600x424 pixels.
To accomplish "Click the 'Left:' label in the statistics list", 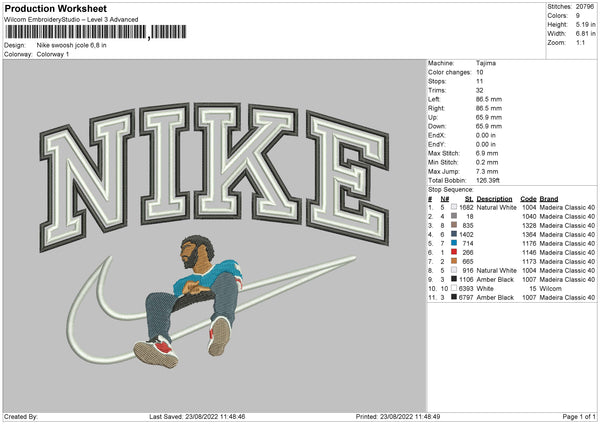I will (434, 99).
